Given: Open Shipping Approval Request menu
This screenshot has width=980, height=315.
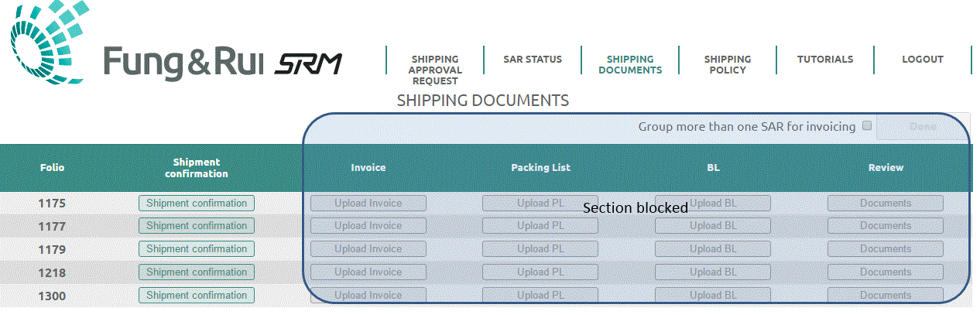Looking at the screenshot, I should pos(434,70).
